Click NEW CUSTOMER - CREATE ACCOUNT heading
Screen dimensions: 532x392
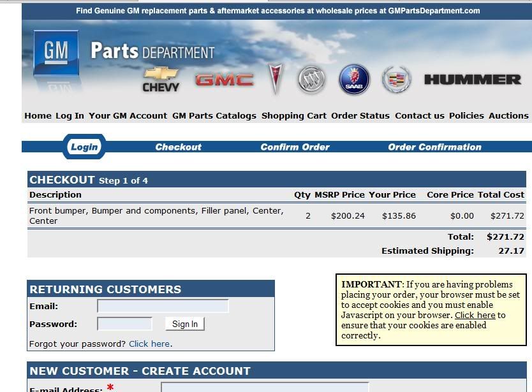(x=140, y=371)
